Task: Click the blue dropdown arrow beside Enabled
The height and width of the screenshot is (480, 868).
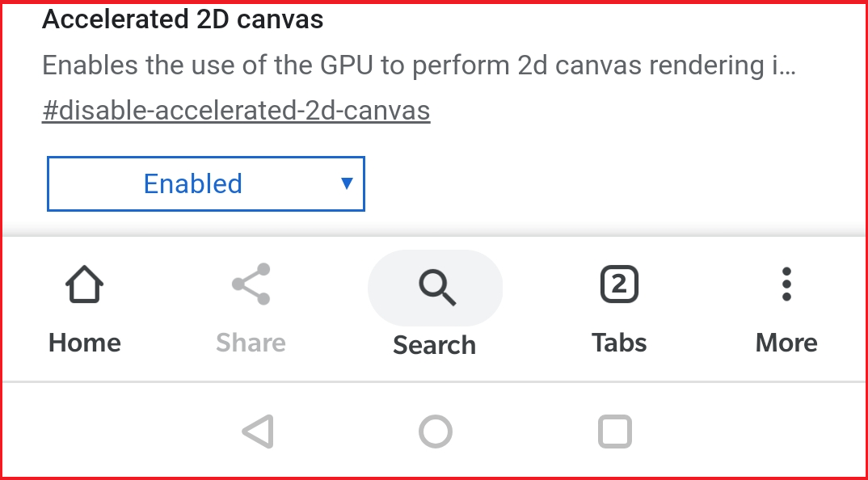Action: pos(347,183)
